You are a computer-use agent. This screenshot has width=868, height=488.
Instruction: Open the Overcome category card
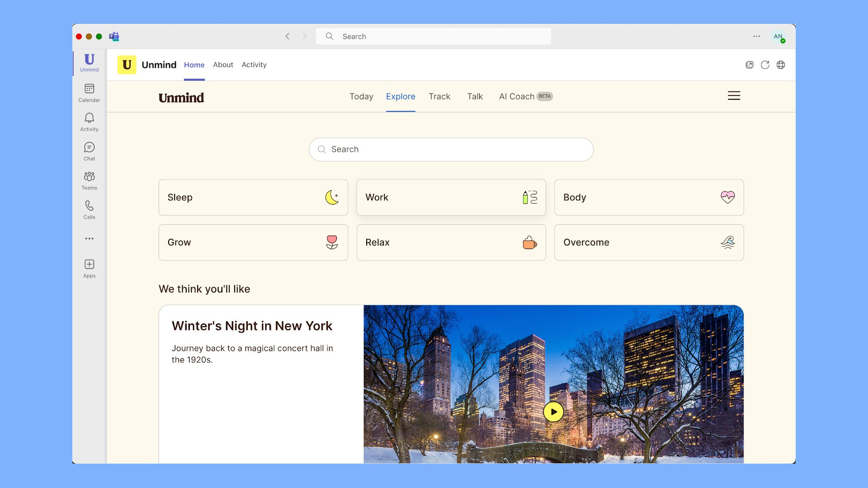pos(649,242)
